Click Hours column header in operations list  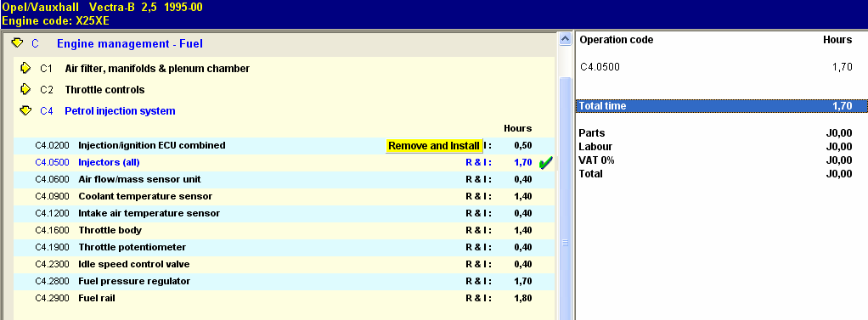(517, 128)
